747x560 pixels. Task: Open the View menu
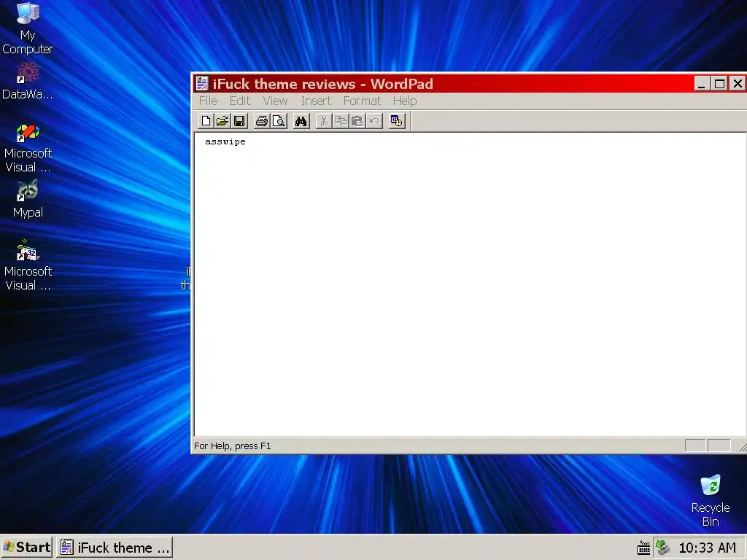tap(275, 101)
